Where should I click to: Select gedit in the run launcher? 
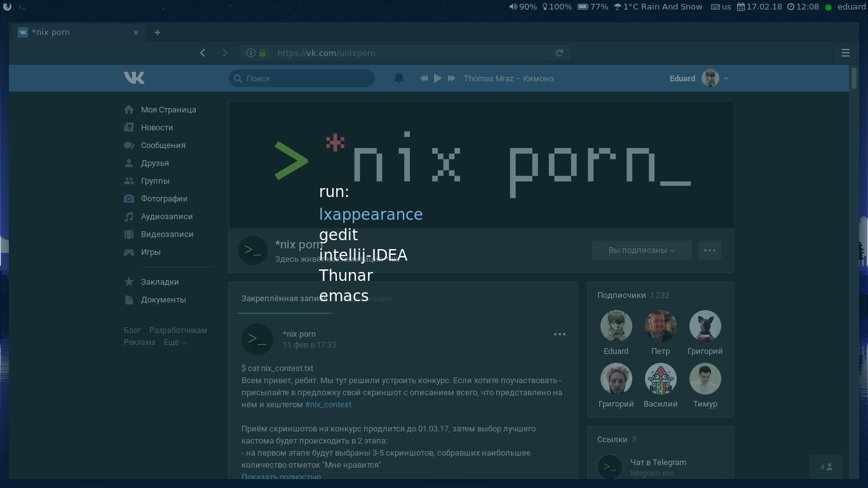pyautogui.click(x=338, y=234)
